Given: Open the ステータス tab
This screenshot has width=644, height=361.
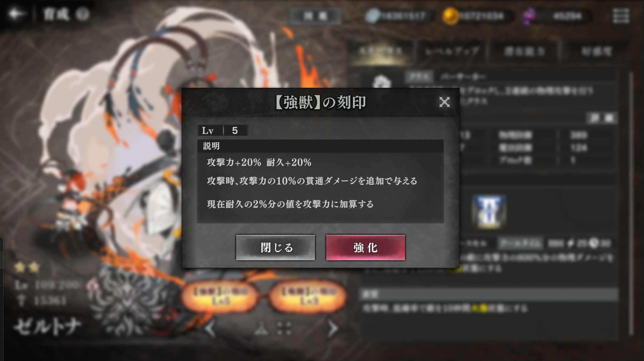Looking at the screenshot, I should click(381, 52).
